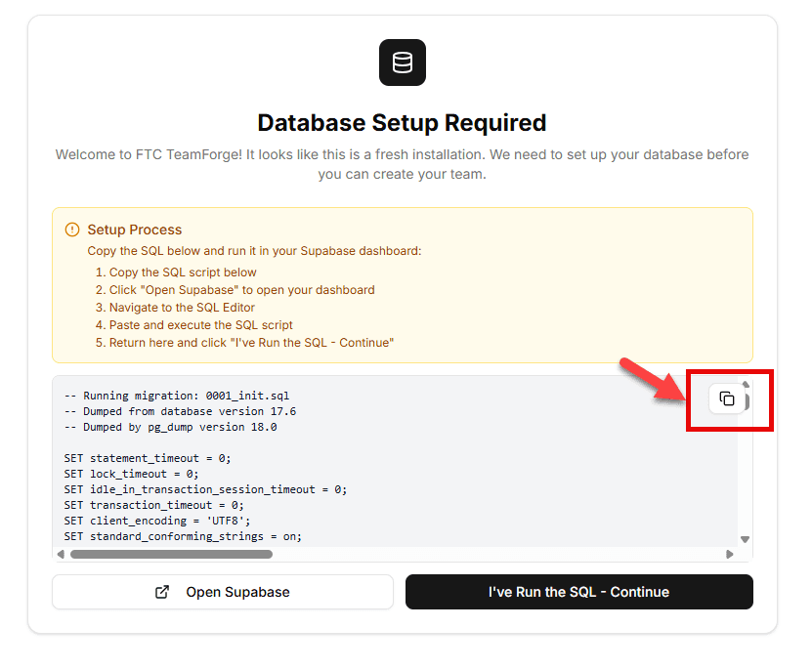The height and width of the screenshot is (670, 812).
Task: Click the warning icon beside Setup Process
Action: click(x=72, y=229)
